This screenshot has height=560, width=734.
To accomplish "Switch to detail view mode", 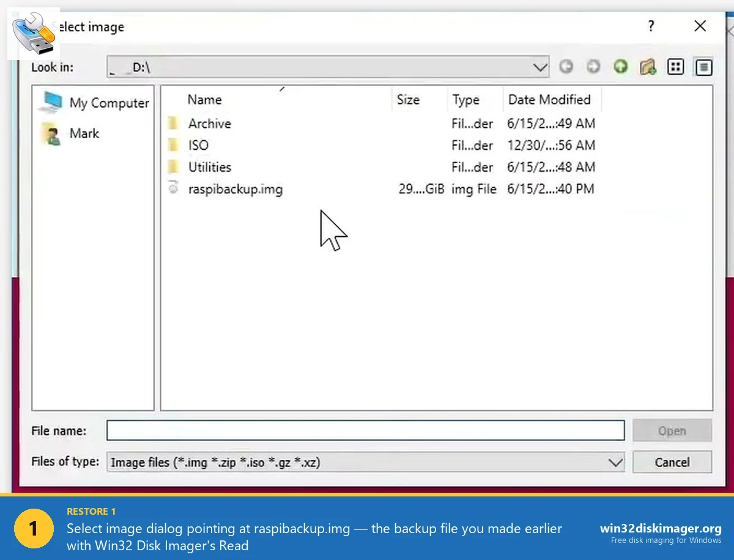I will tap(703, 67).
